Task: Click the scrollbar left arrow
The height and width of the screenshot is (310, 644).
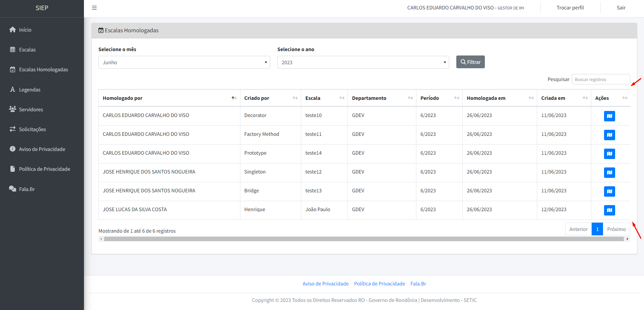Action: tap(101, 239)
